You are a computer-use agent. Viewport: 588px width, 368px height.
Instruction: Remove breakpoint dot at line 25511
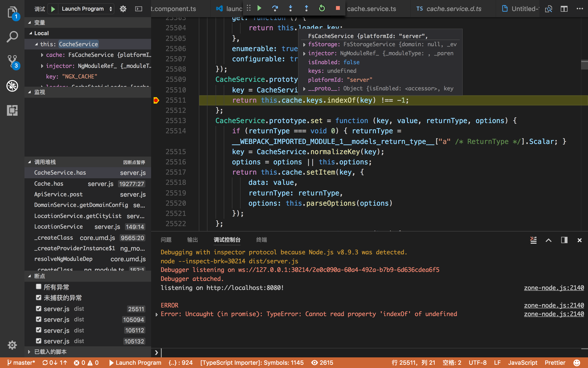(x=156, y=100)
